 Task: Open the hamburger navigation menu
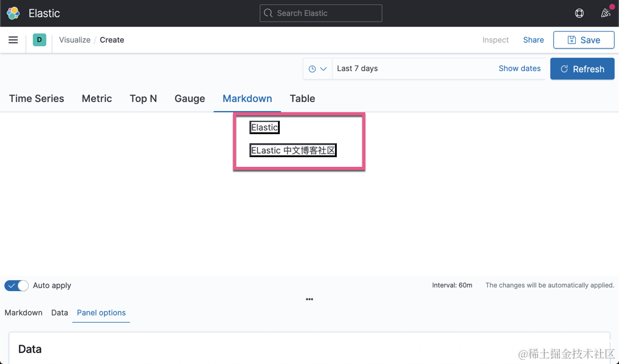[13, 40]
